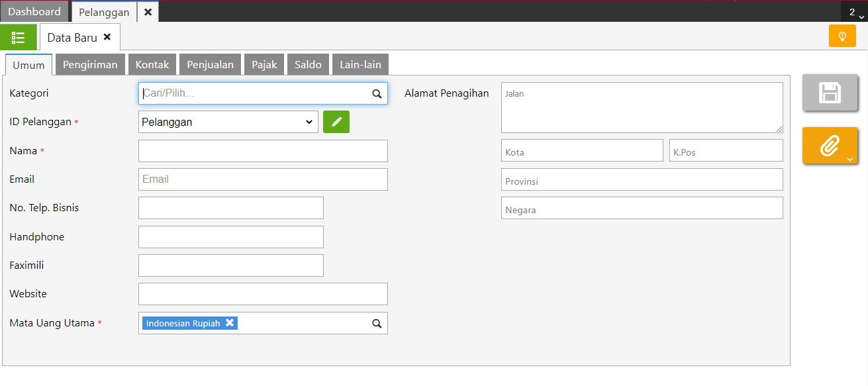
Task: Remove Indonesian Rupiah using its X icon
Action: (x=230, y=323)
